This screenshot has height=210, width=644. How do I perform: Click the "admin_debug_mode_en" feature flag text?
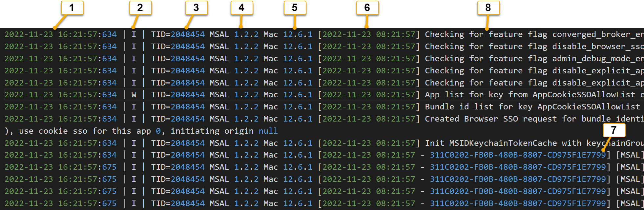tap(598, 59)
